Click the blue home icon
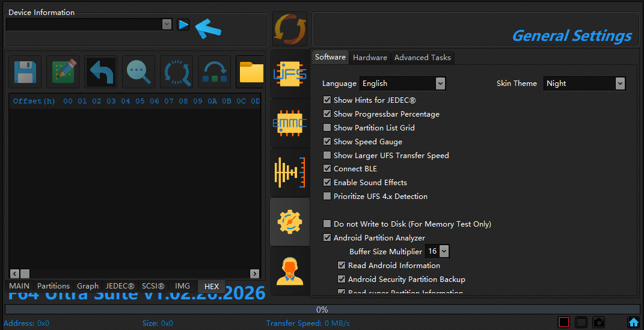The width and height of the screenshot is (644, 330). 633,323
